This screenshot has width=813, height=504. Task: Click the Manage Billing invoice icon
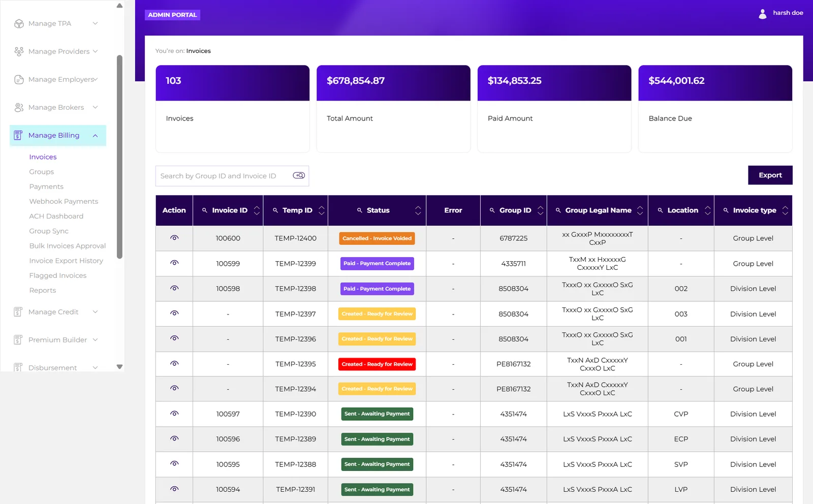click(18, 135)
